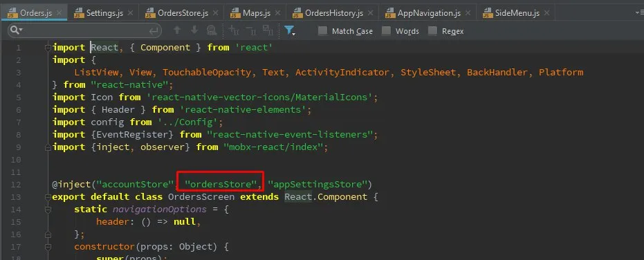Click the JS file icon on OrdersStore.js tab
This screenshot has width=644, height=260.
point(150,13)
